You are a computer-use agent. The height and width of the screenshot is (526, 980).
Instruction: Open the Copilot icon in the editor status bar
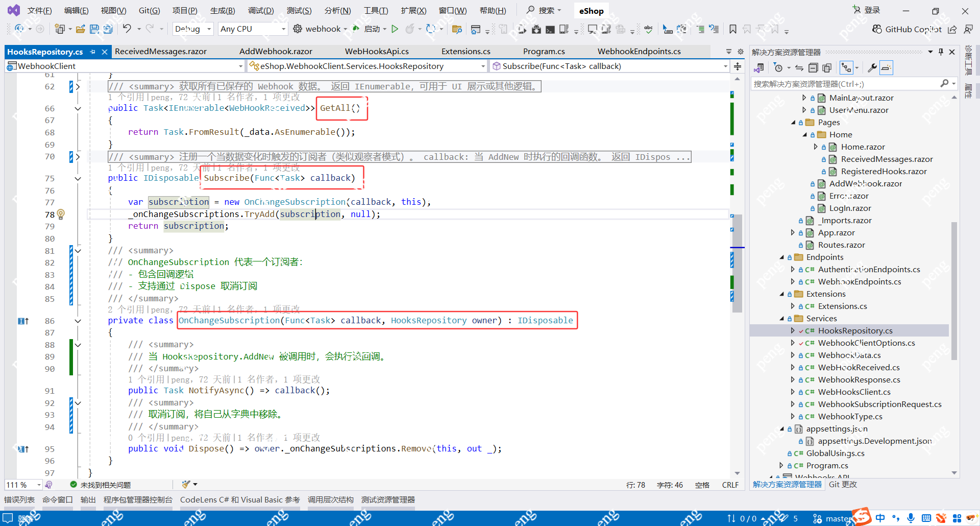pos(48,485)
